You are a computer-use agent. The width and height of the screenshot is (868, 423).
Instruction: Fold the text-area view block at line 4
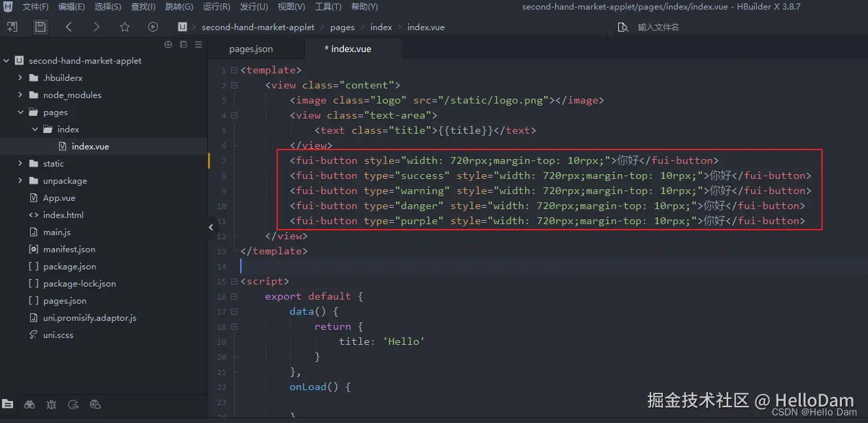[235, 115]
